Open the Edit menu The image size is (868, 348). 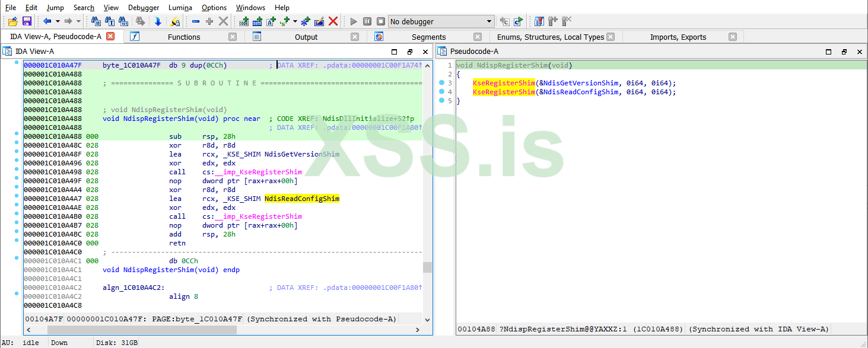[31, 7]
